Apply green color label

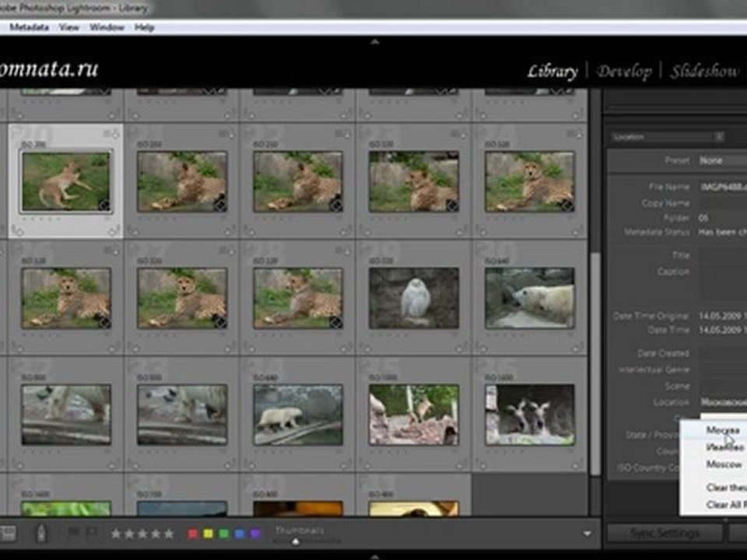(x=223, y=534)
